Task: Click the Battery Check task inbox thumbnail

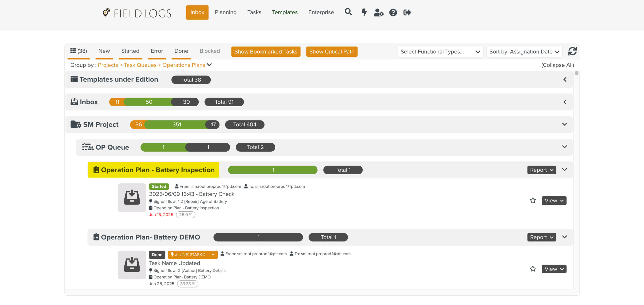Action: pyautogui.click(x=132, y=197)
